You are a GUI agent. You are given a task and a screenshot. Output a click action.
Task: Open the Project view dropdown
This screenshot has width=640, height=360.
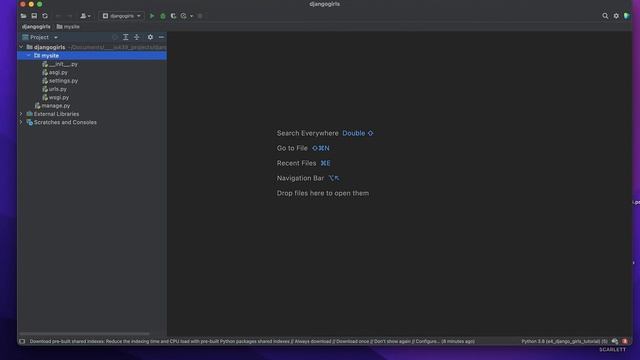tap(40, 37)
